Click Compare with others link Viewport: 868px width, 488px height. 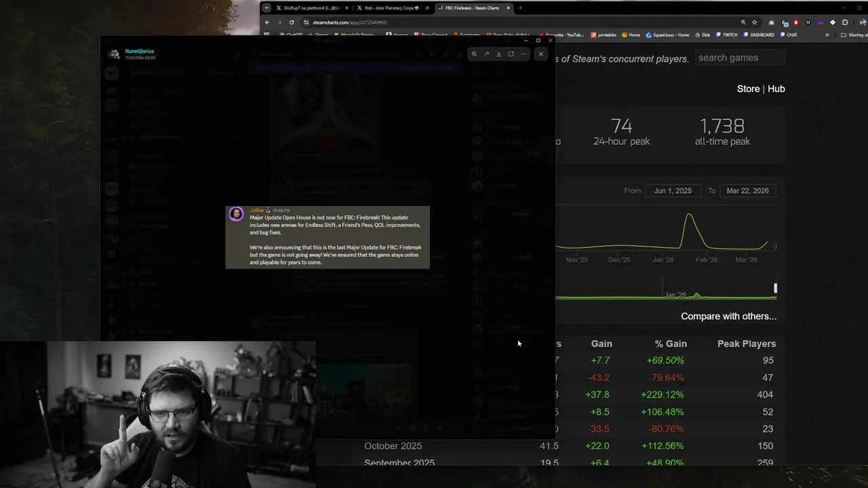pos(728,317)
